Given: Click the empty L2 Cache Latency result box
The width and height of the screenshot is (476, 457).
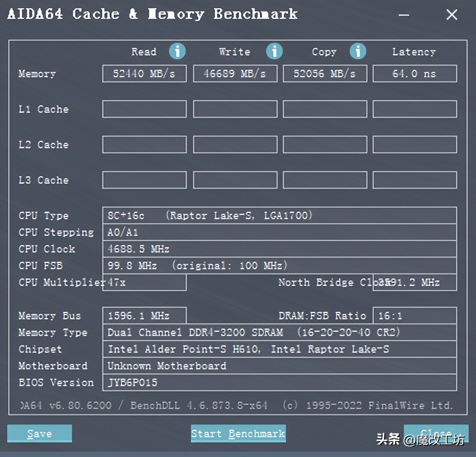Looking at the screenshot, I should (x=414, y=145).
